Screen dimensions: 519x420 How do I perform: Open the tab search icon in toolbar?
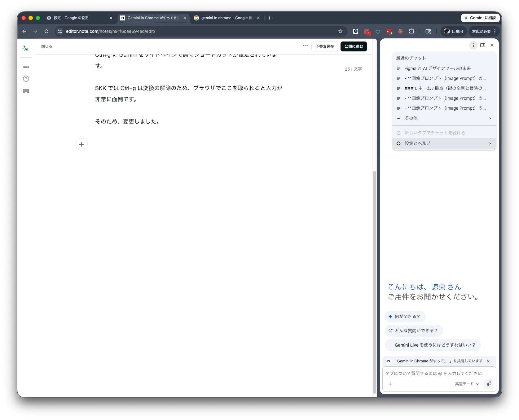pyautogui.click(x=428, y=31)
